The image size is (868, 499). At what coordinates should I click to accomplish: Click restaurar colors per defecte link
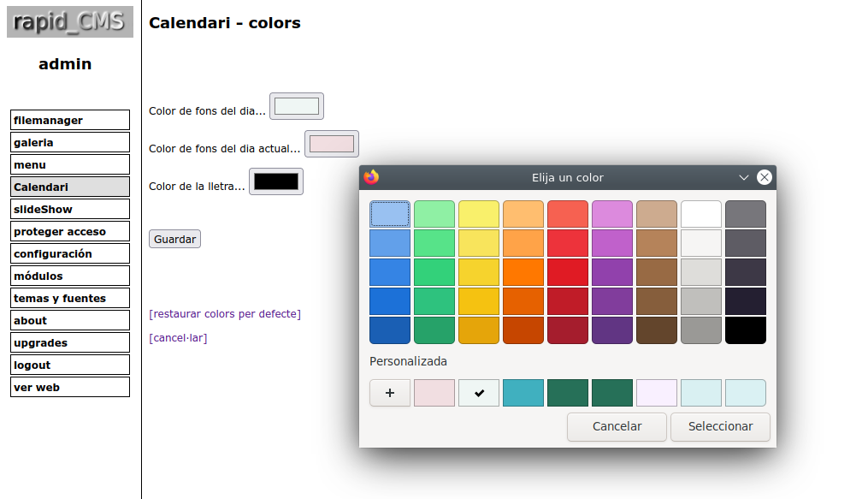coord(225,314)
